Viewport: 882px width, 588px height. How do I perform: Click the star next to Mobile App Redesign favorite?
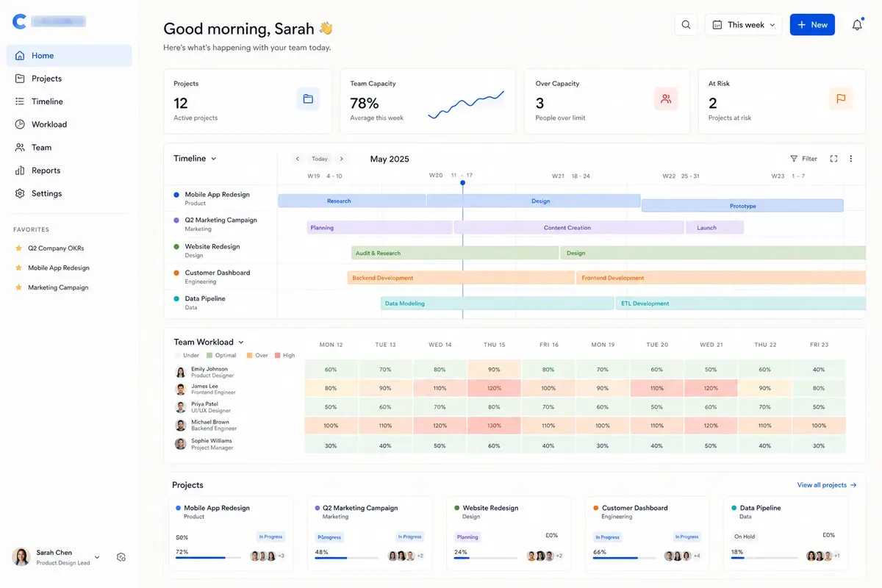19,268
